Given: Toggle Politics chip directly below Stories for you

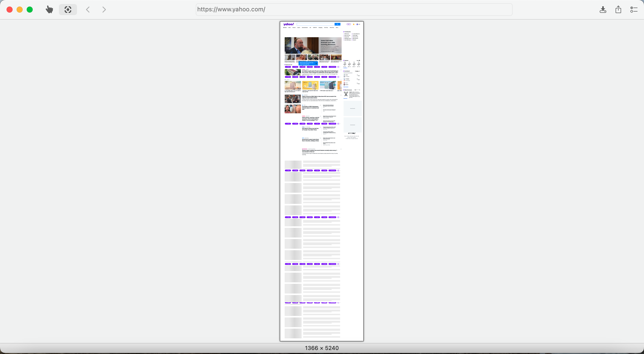Looking at the screenshot, I should pos(288,67).
